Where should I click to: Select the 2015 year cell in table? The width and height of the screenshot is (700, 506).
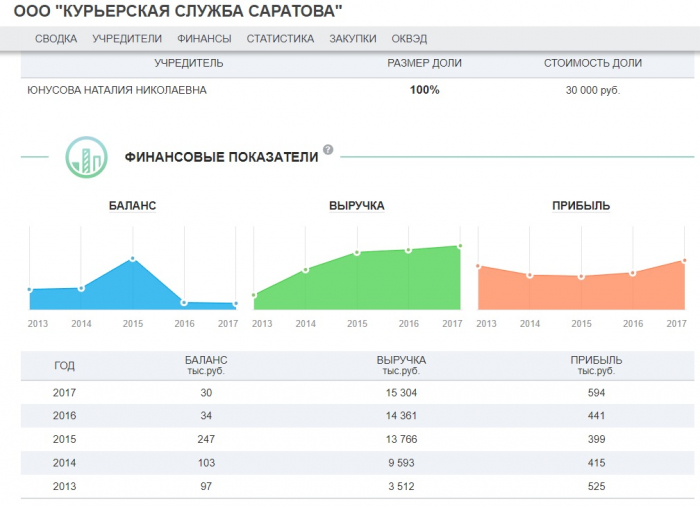click(x=64, y=439)
